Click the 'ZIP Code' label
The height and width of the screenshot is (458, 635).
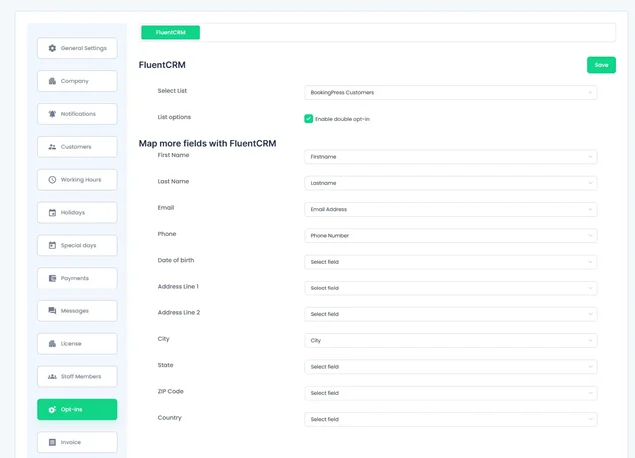pyautogui.click(x=170, y=391)
